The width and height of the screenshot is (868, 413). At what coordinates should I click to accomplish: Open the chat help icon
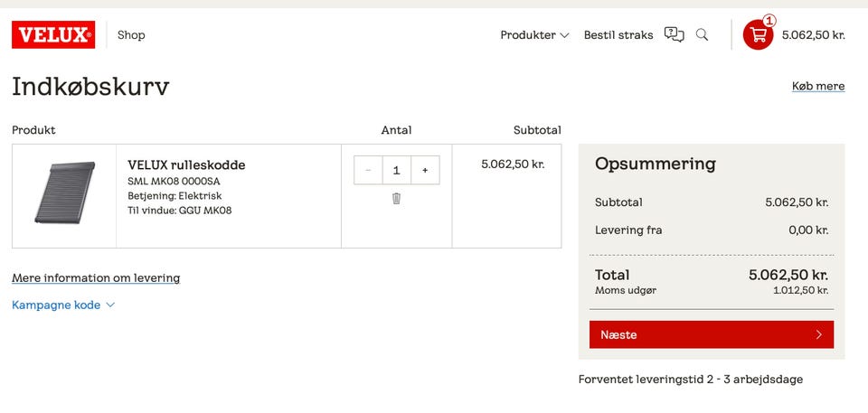tap(675, 35)
